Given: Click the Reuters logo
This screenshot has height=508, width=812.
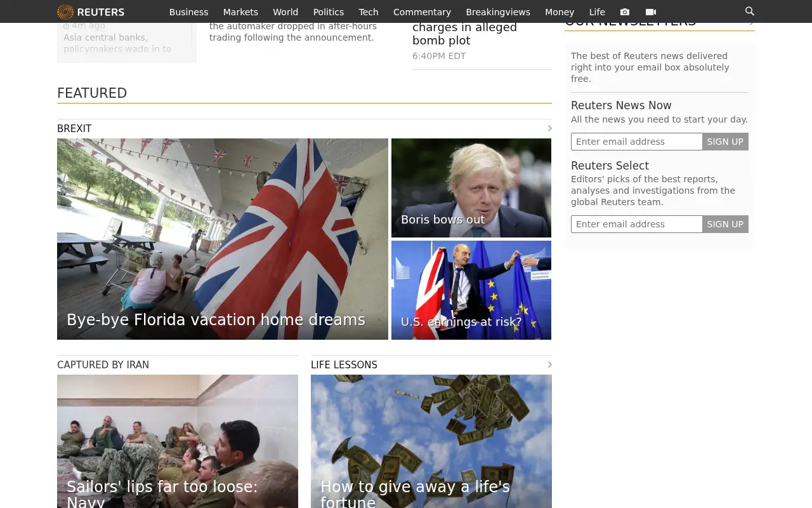Looking at the screenshot, I should [91, 11].
